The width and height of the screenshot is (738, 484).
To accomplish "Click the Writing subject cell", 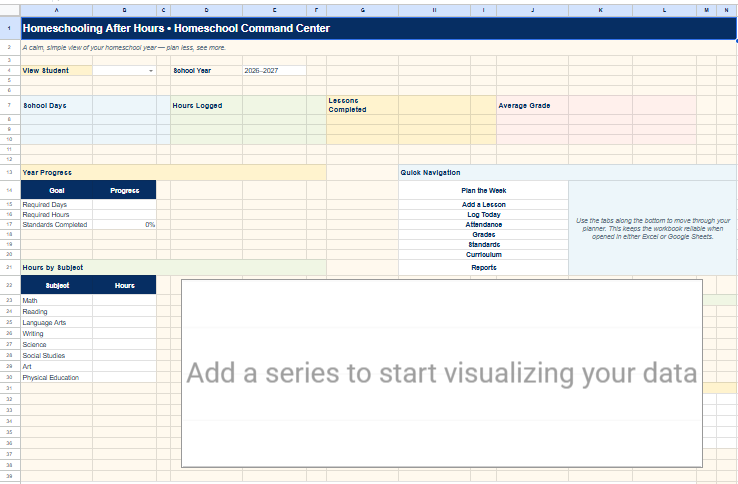I will point(56,333).
